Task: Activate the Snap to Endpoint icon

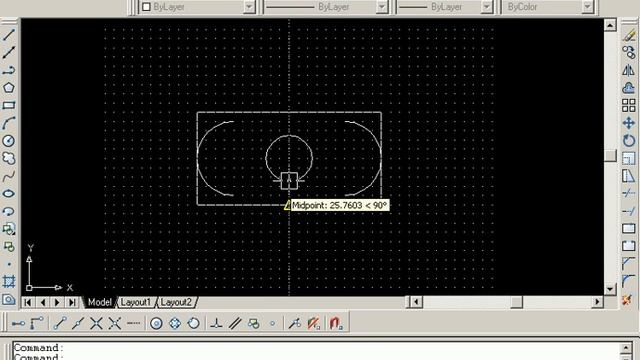Action: point(60,324)
